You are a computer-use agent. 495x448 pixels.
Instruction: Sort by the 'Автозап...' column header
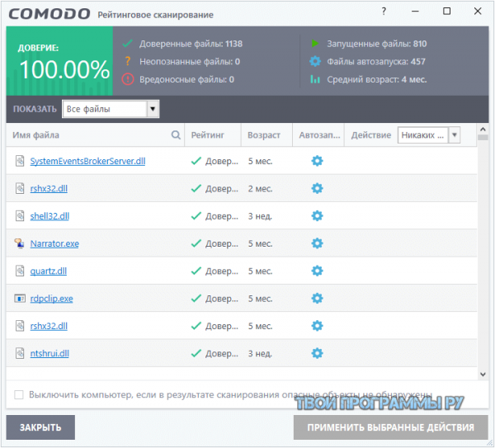point(319,135)
